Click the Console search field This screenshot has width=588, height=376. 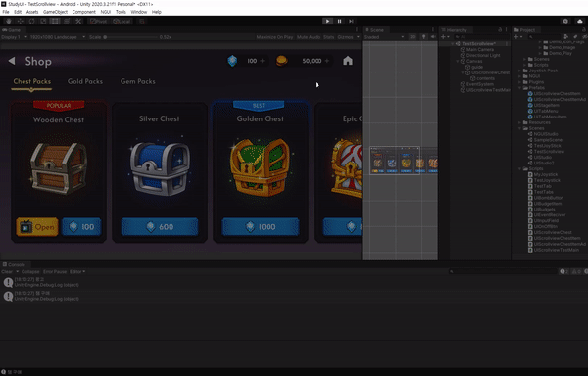(503, 272)
